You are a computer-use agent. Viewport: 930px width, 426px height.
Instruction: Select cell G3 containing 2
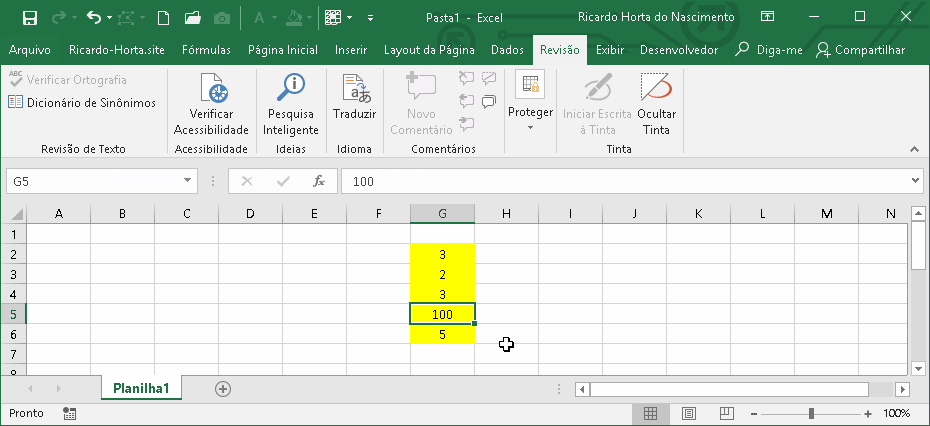click(x=442, y=274)
